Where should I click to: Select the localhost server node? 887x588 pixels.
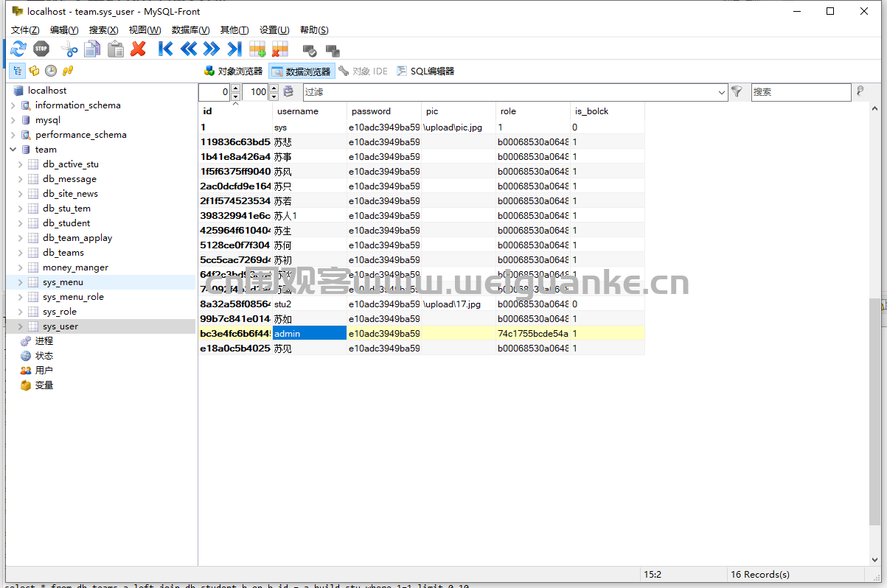click(x=47, y=91)
